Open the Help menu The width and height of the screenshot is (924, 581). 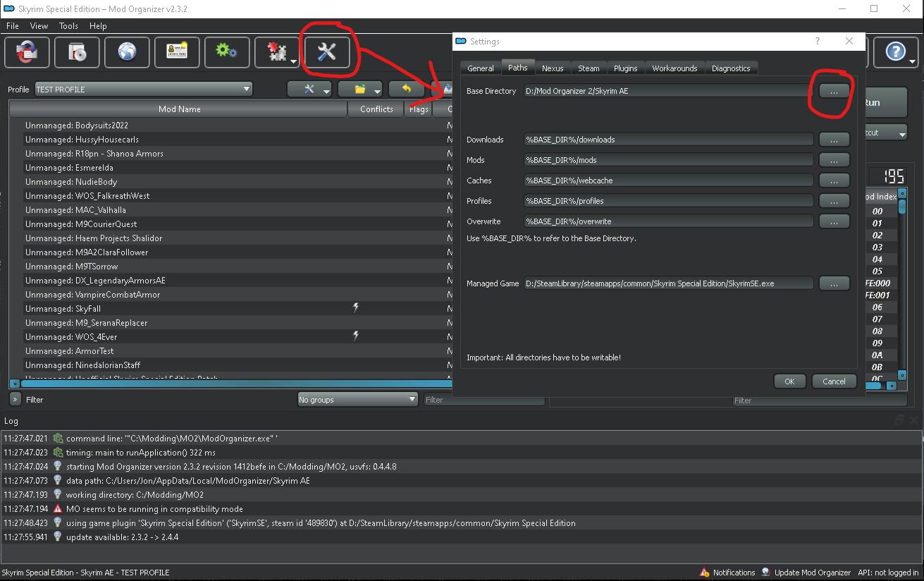(x=99, y=26)
